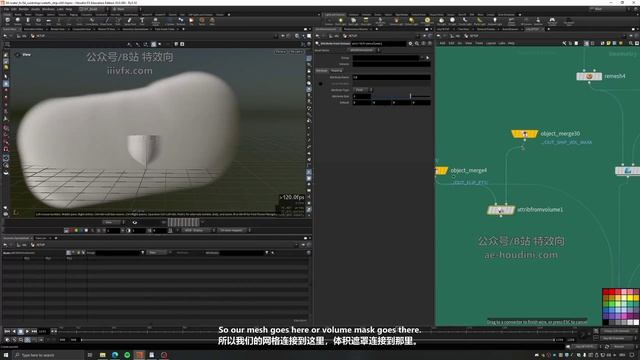This screenshot has width=640, height=360.
Task: Add a Spot Light from the shelf
Action: [x=353, y=21]
